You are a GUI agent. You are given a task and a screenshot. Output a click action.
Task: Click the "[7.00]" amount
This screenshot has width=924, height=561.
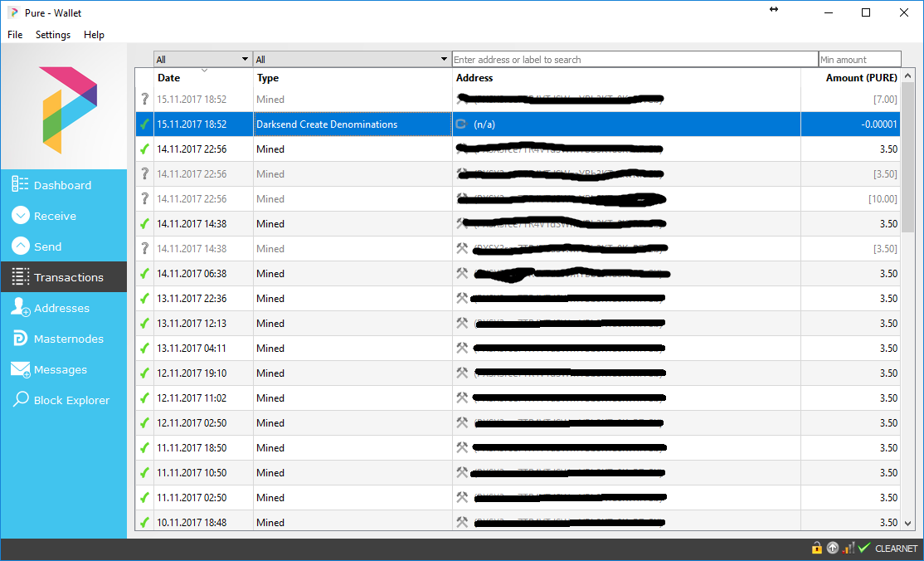point(885,100)
